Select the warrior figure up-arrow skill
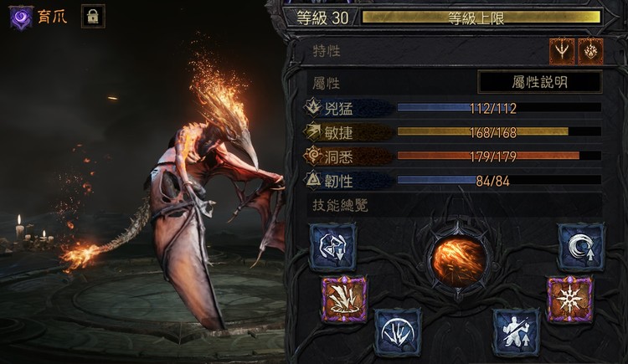 (x=516, y=332)
